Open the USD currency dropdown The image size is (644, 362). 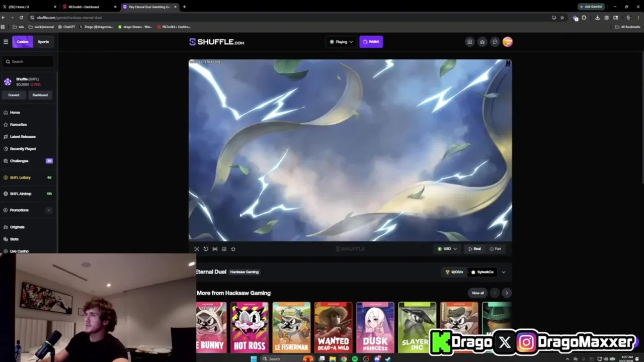(x=447, y=249)
